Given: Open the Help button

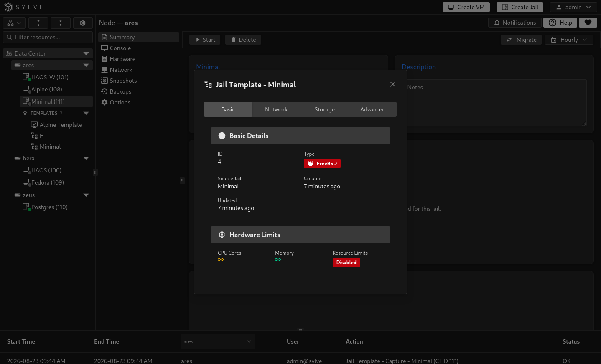Looking at the screenshot, I should click(560, 23).
